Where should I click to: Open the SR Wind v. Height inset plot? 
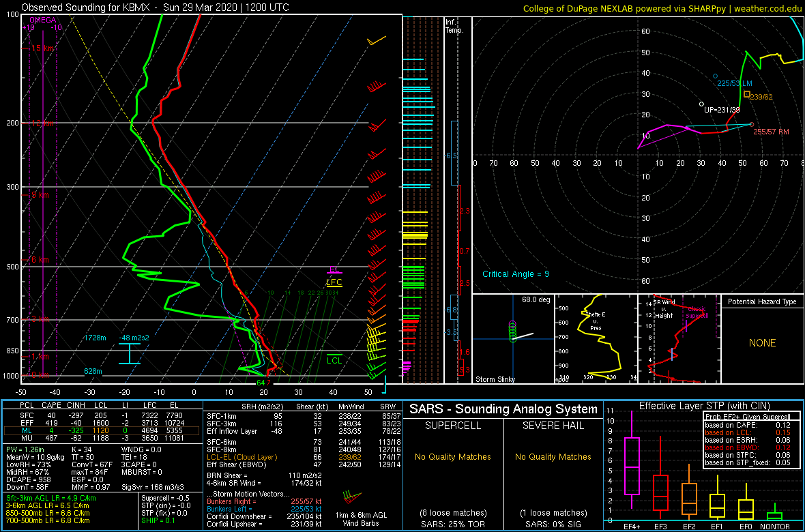coord(679,339)
